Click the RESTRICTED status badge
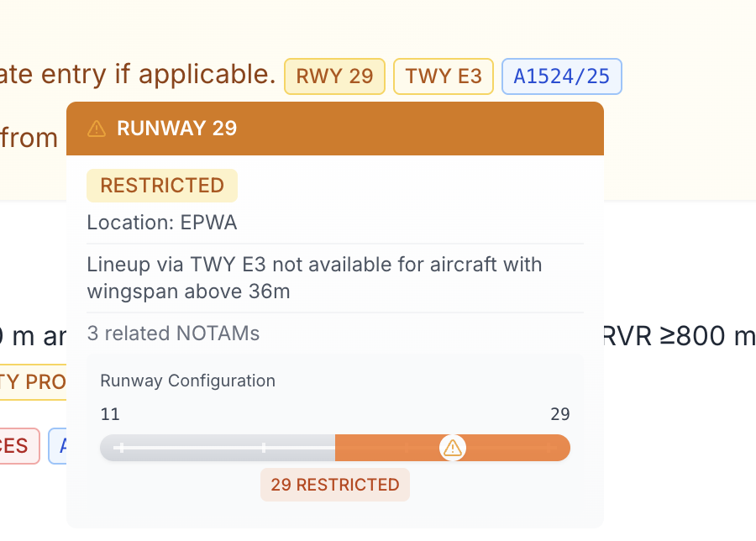Image resolution: width=756 pixels, height=541 pixels. pos(162,186)
